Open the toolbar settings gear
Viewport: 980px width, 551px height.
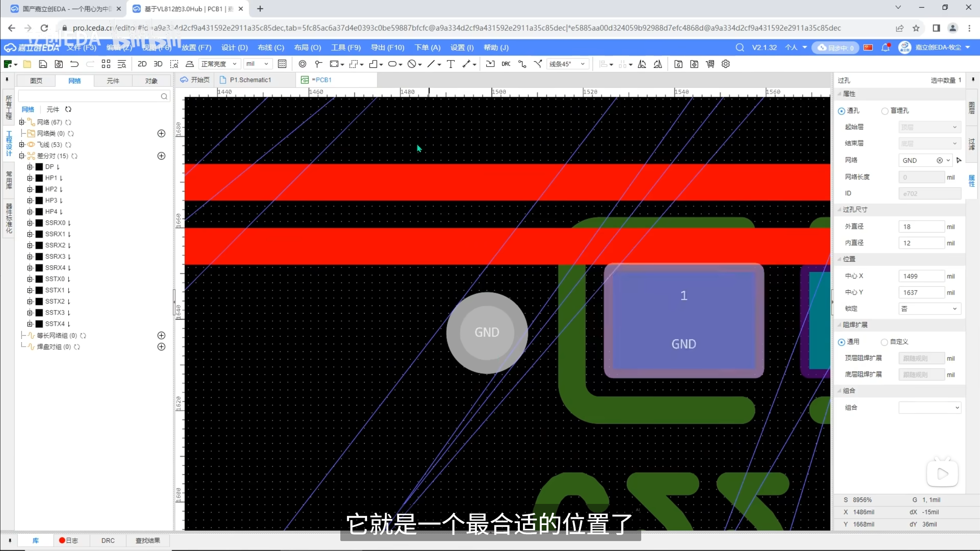tap(725, 64)
